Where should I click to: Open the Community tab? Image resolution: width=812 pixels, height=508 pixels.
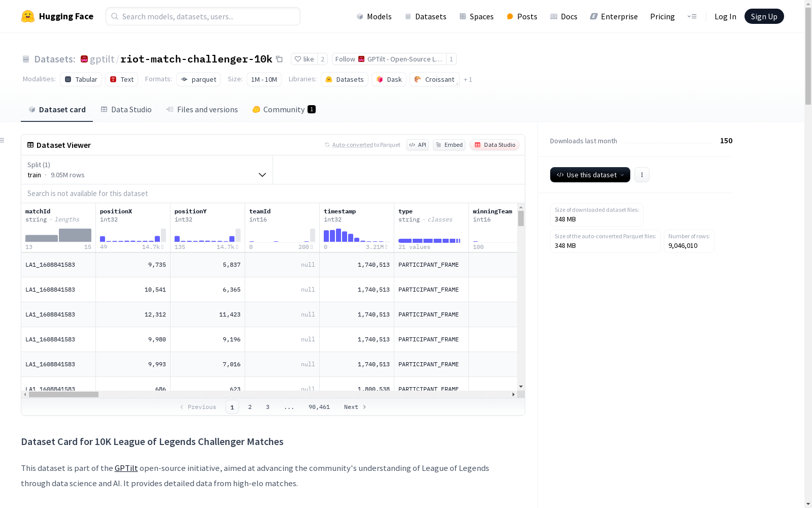tap(284, 109)
